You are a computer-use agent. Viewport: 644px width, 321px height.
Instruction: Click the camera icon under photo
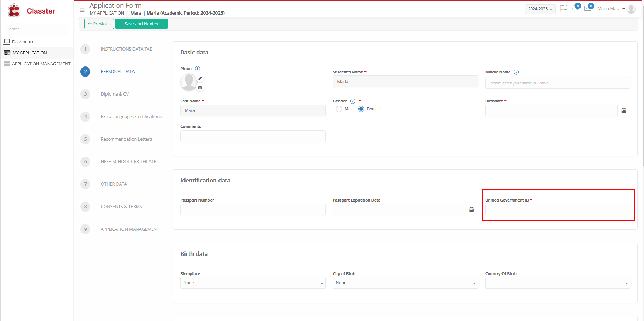tap(200, 88)
